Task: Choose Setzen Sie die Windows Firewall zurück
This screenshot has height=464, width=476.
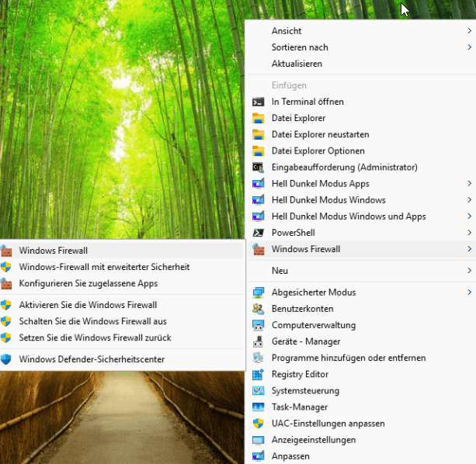Action: (121, 338)
